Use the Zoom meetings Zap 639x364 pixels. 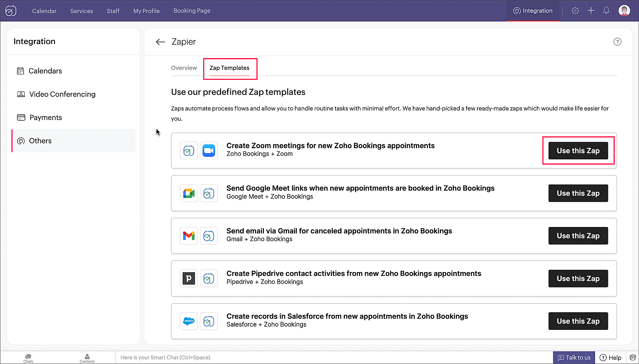click(578, 151)
